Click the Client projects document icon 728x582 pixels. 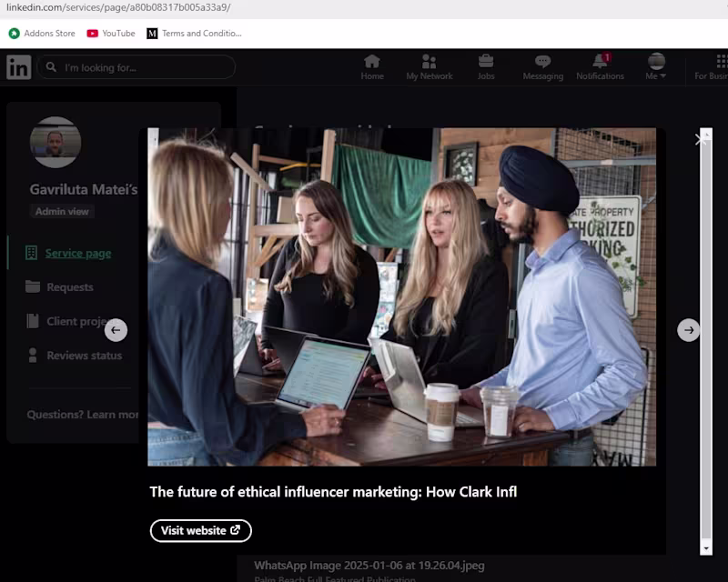point(33,321)
